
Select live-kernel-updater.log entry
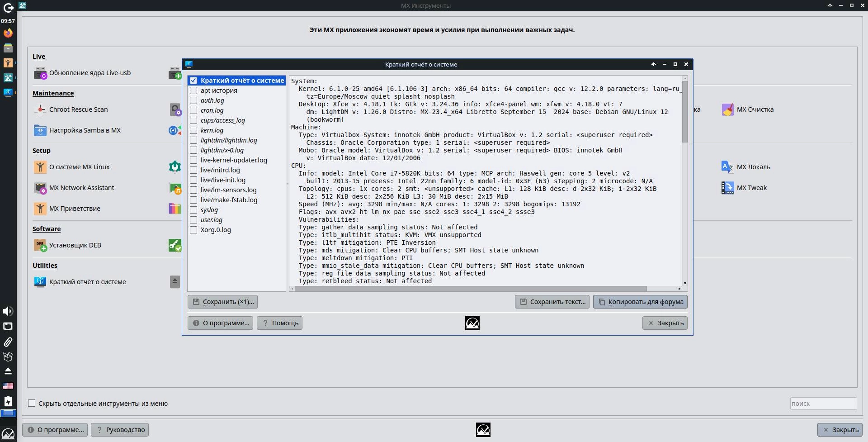pos(234,160)
